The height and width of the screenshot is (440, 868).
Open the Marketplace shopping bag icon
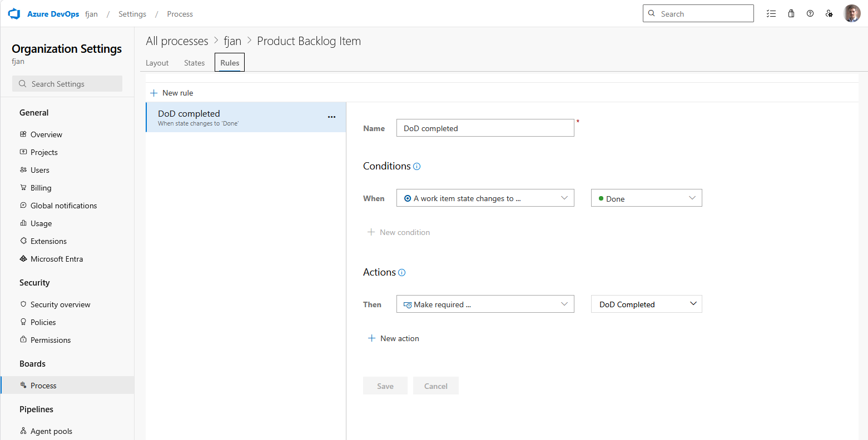(791, 13)
